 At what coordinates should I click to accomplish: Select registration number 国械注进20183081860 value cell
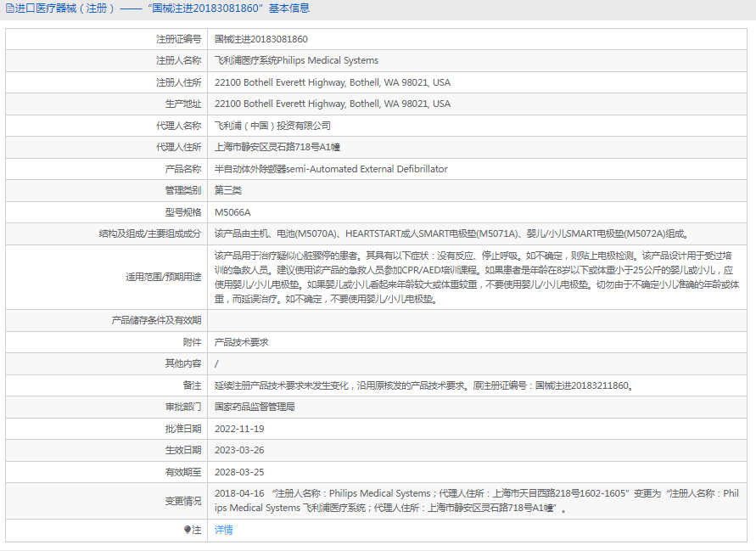coord(260,39)
